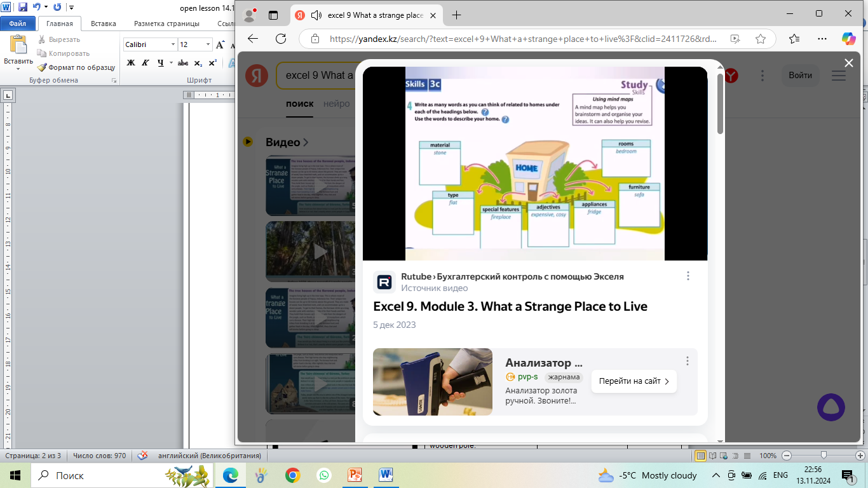Open the Видео section heading link
Image resolution: width=868 pixels, height=488 pixels.
[x=287, y=142]
